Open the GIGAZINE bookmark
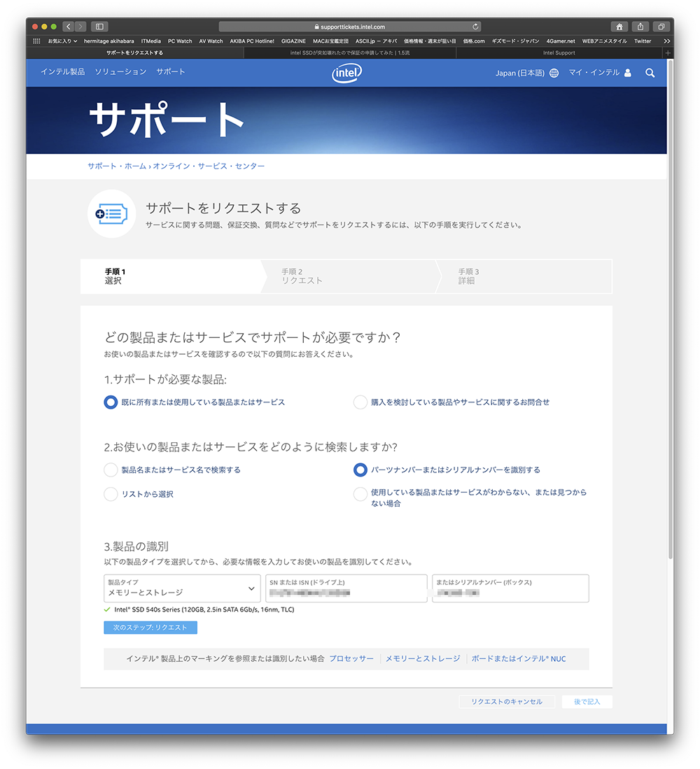Image resolution: width=700 pixels, height=769 pixels. 293,41
